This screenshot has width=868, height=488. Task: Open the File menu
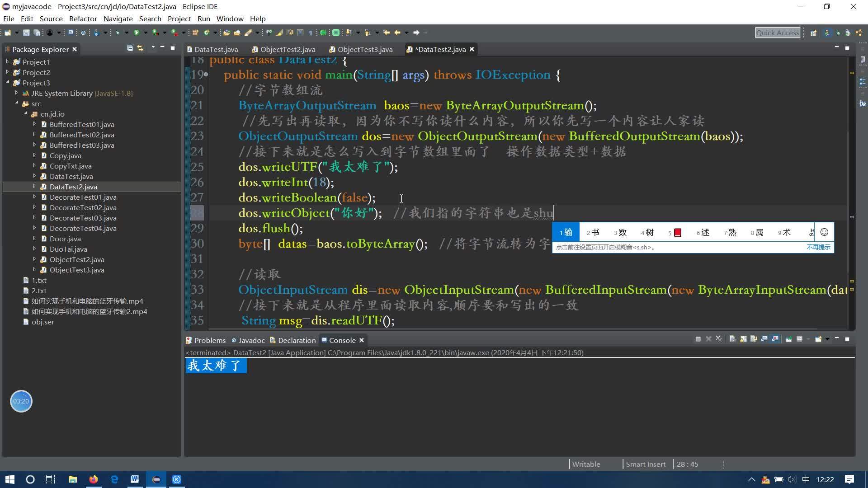click(x=9, y=19)
